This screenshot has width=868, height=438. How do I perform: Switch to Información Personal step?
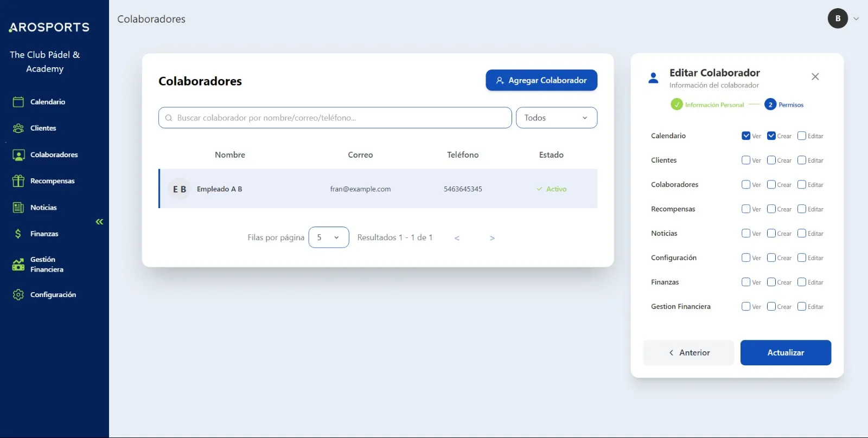714,105
